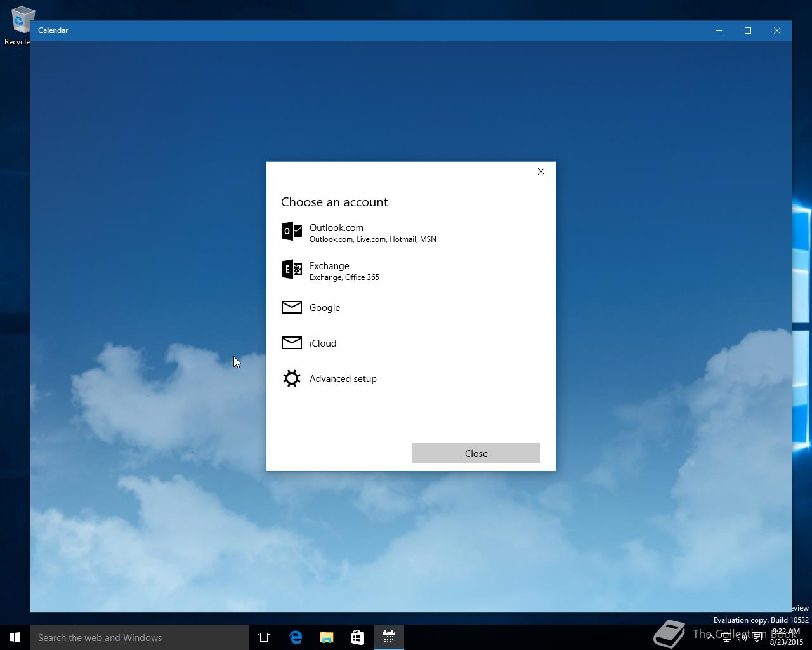Click the iCloud envelope icon
The image size is (812, 650).
[292, 343]
